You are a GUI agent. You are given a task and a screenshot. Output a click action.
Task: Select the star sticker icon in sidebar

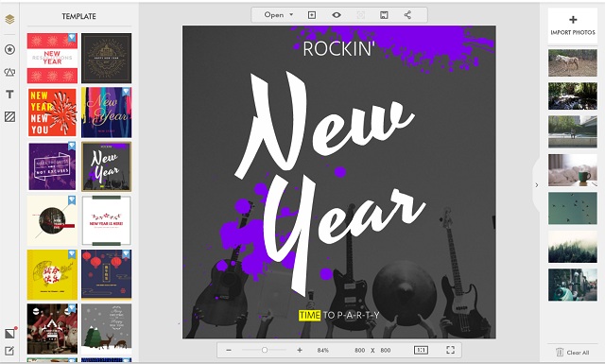[9, 49]
